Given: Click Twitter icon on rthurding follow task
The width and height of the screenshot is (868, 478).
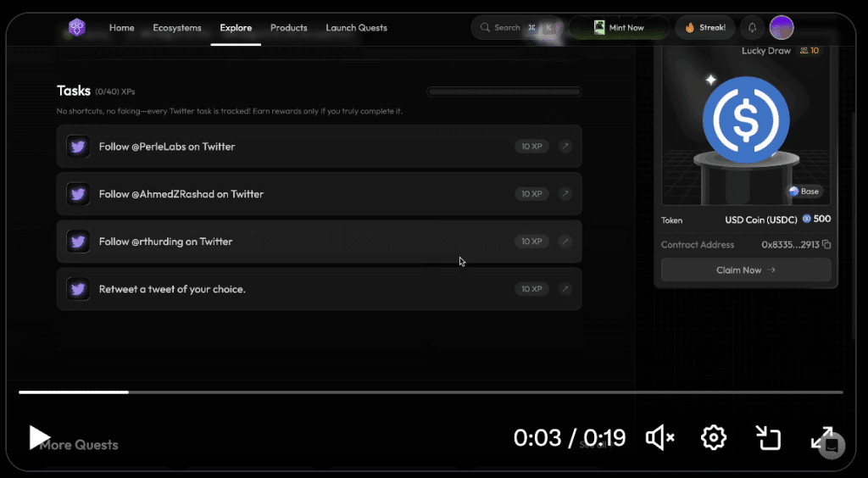Looking at the screenshot, I should (78, 242).
